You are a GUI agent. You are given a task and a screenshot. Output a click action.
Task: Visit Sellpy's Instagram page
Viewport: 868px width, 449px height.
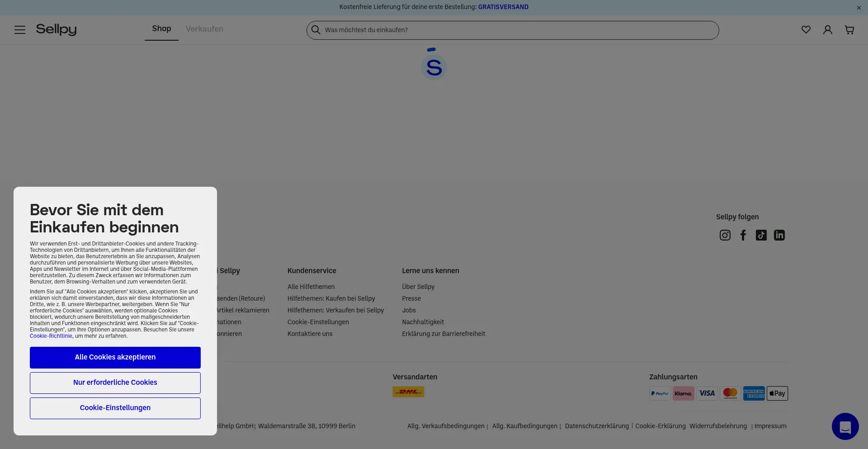point(725,235)
